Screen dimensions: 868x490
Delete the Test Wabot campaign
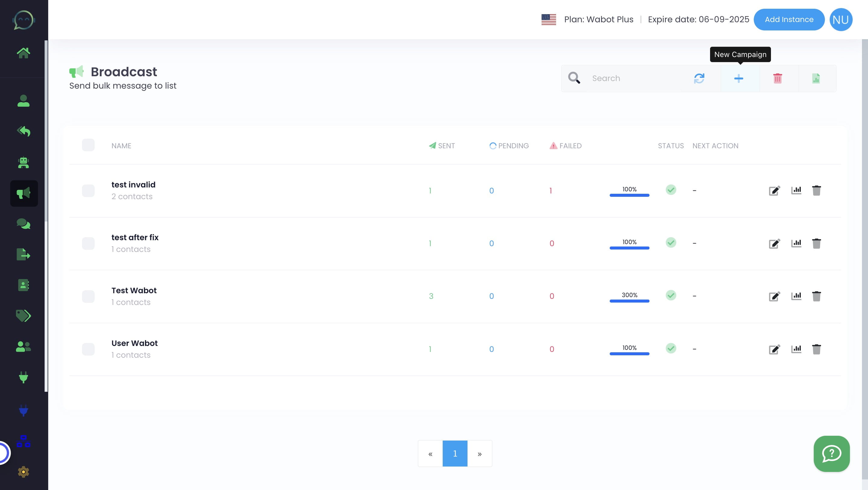816,296
